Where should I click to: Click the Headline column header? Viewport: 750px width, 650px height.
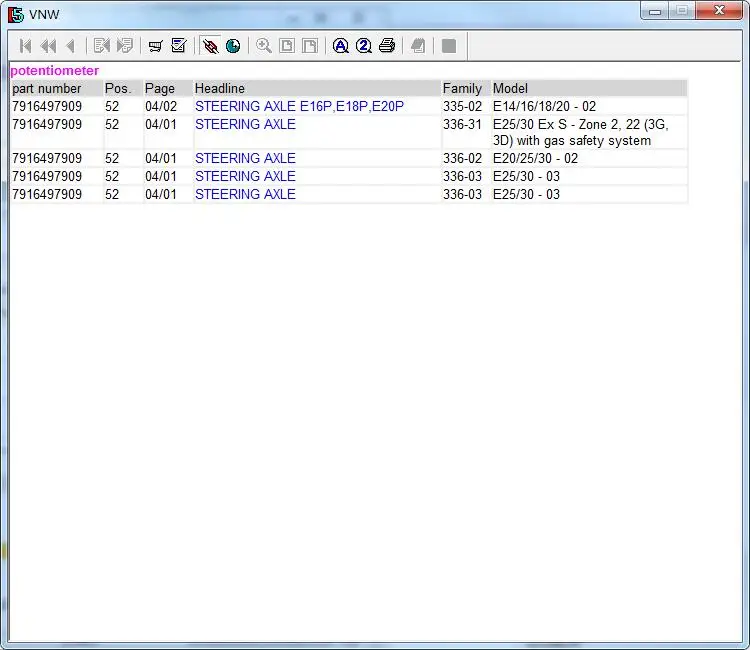[x=220, y=88]
